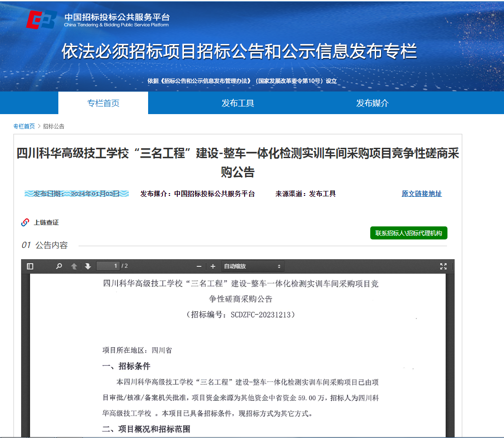
Task: Click the 专栏首页 breadcrumb link
Action: click(x=24, y=126)
